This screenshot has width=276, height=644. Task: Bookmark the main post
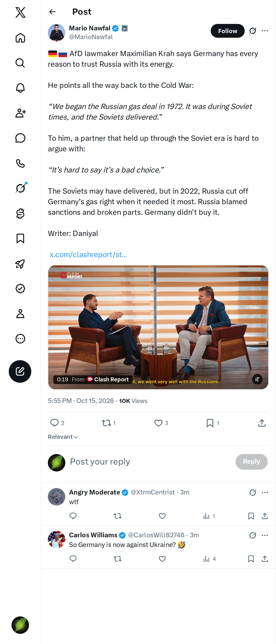click(x=213, y=423)
